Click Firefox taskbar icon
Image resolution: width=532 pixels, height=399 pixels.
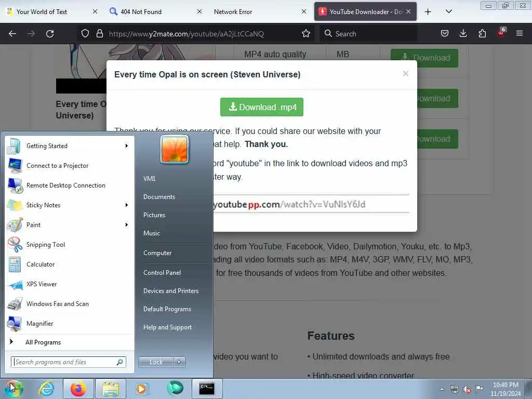[78, 389]
